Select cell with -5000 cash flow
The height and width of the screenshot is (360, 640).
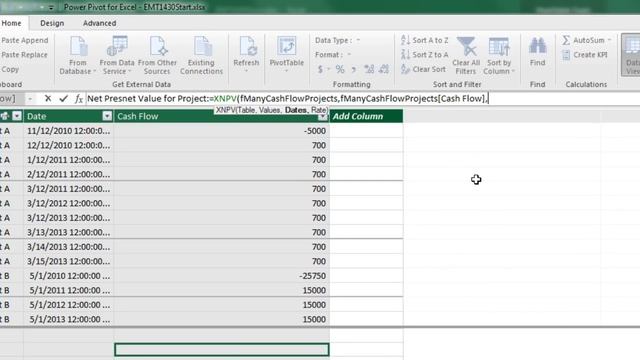tap(222, 131)
